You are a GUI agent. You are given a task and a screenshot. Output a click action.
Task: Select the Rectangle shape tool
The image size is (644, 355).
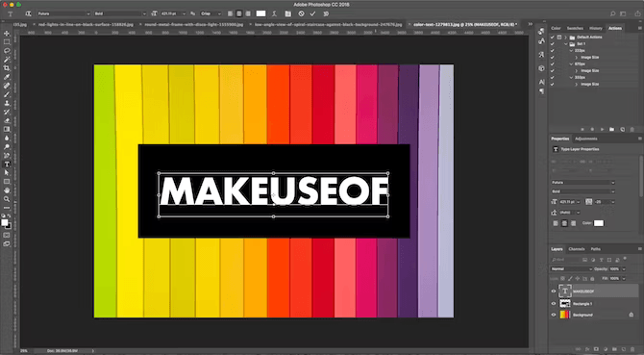tap(7, 182)
